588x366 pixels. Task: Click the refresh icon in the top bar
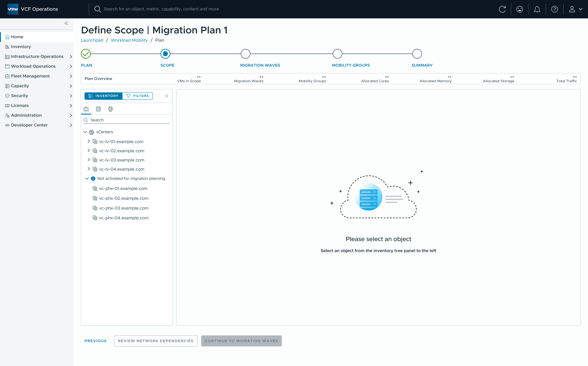click(x=502, y=9)
